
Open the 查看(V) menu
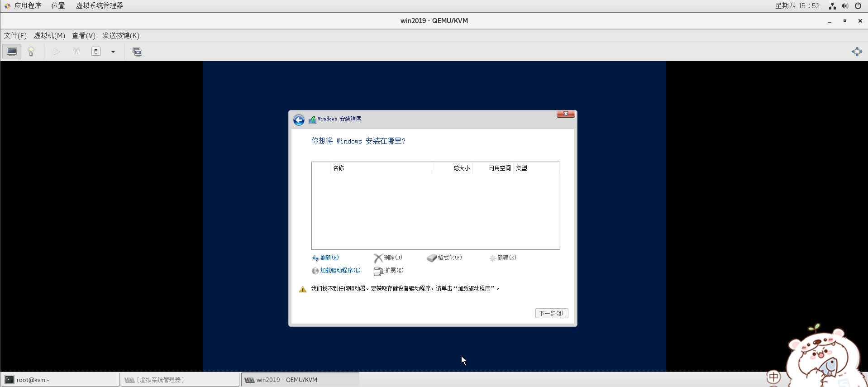click(x=84, y=35)
